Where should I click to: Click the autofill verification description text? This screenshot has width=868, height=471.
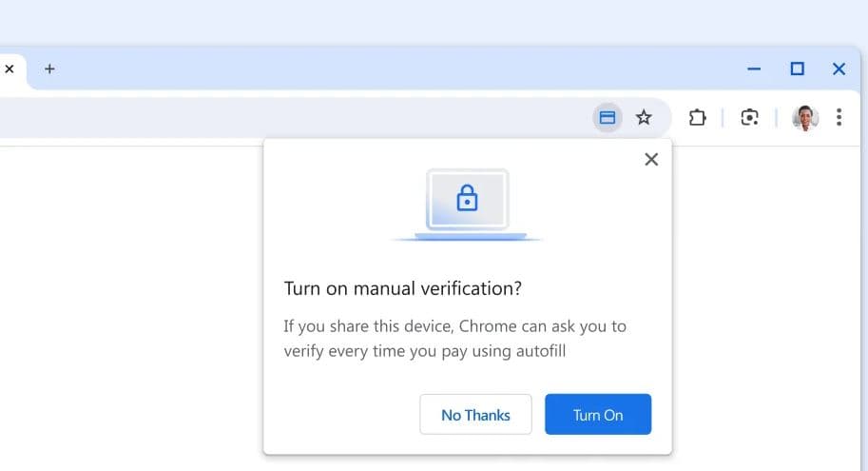tap(454, 338)
